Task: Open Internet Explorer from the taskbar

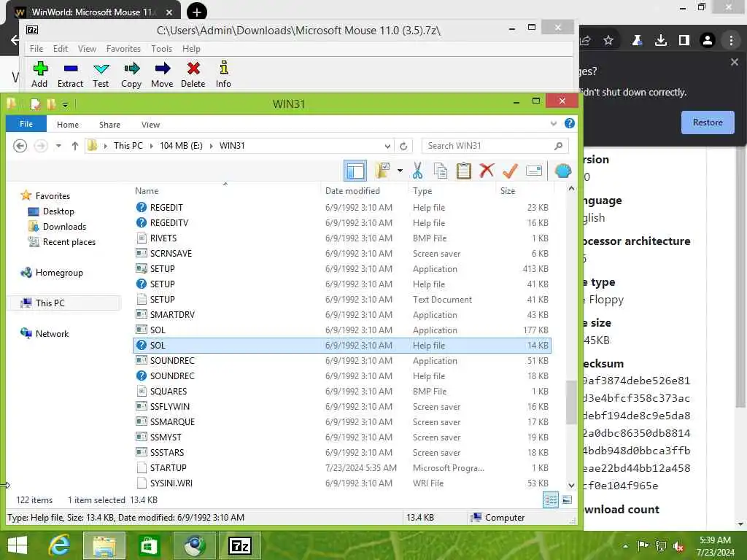Action: 60,545
